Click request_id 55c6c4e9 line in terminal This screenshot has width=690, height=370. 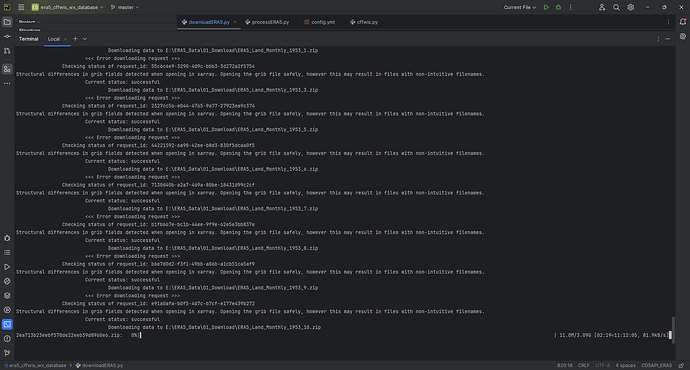[x=158, y=66]
